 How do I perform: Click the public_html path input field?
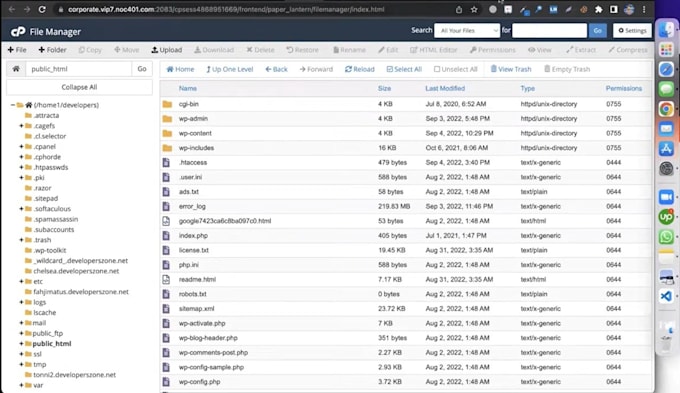(78, 69)
